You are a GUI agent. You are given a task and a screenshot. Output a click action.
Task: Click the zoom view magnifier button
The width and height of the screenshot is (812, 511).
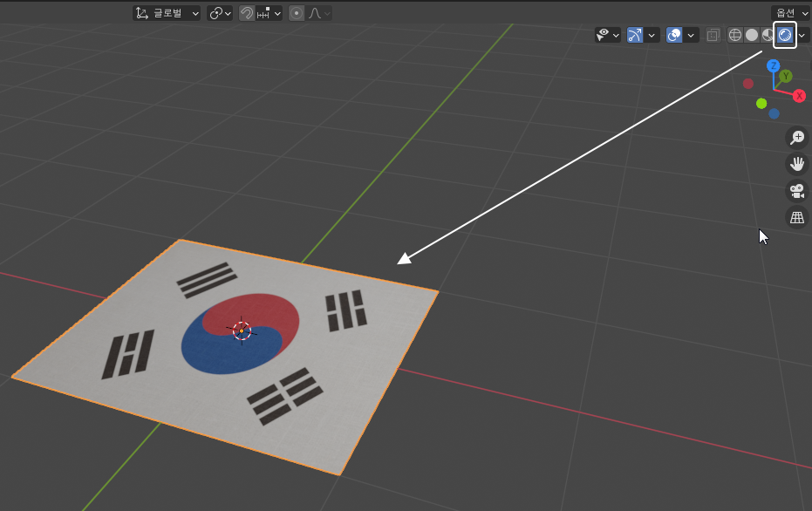(x=797, y=137)
